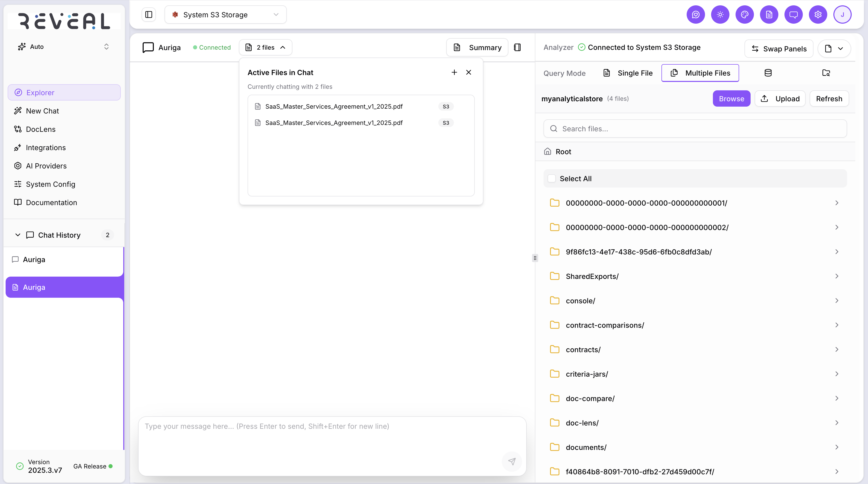Open System Config in the sidebar
The height and width of the screenshot is (484, 868).
click(x=64, y=184)
